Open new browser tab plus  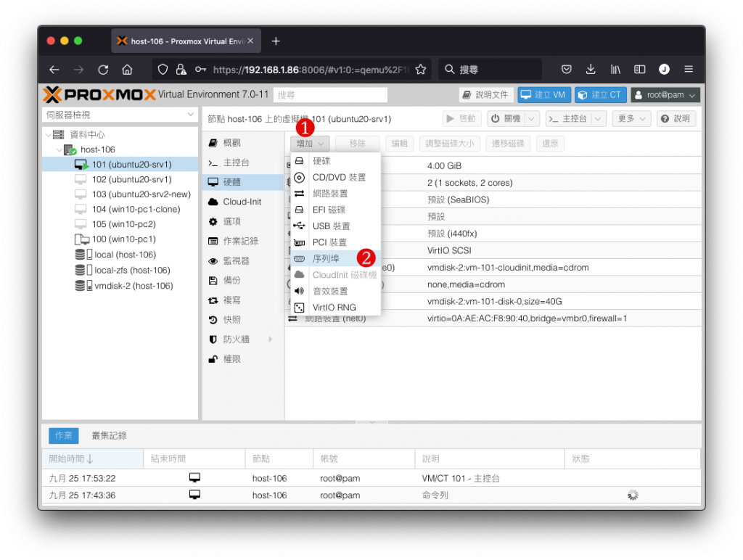[276, 41]
